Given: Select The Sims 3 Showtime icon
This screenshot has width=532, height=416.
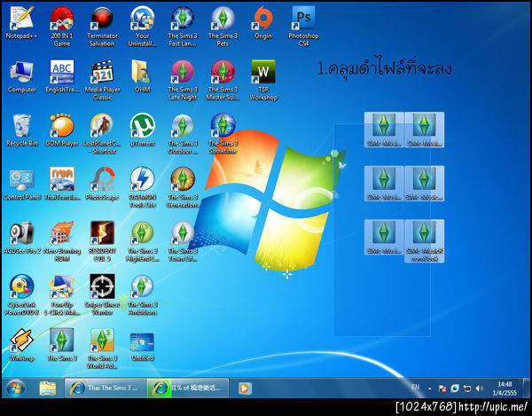Looking at the screenshot, I should 223,134.
